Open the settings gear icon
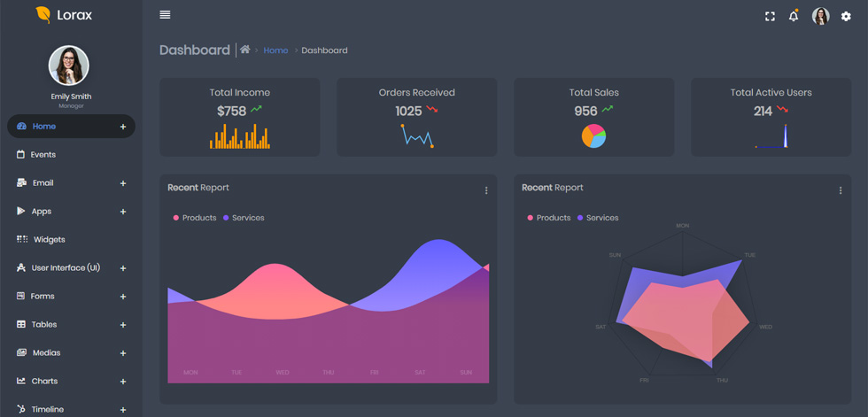The image size is (868, 417). point(846,17)
